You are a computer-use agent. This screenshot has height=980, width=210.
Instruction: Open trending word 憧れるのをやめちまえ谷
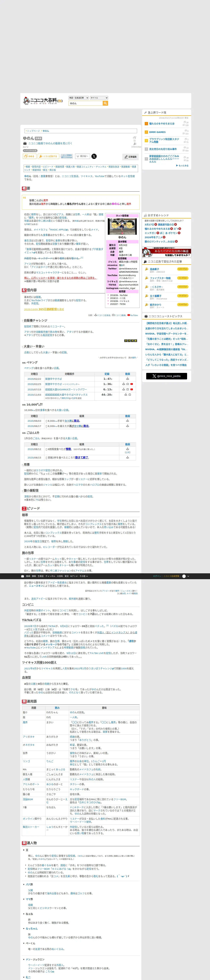(x=162, y=124)
